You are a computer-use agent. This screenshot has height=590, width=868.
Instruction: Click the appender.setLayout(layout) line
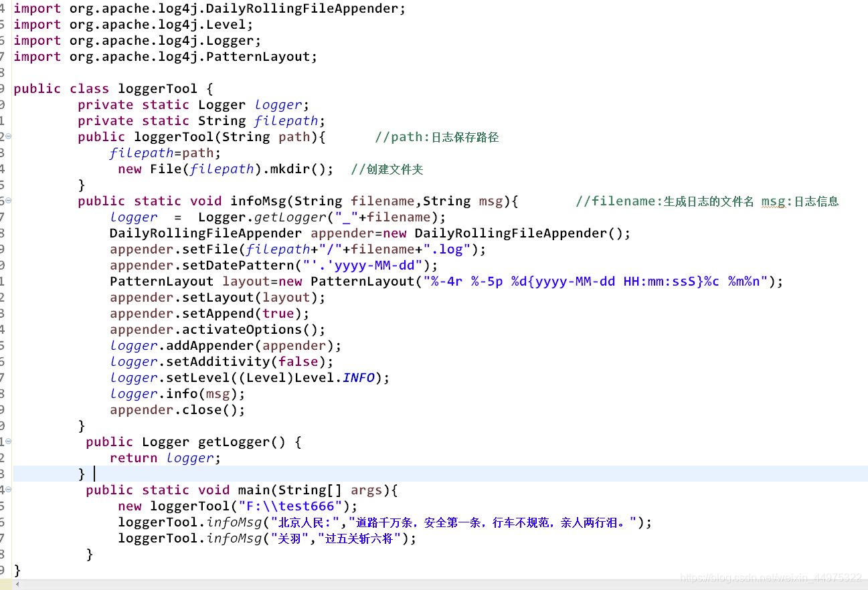click(218, 298)
